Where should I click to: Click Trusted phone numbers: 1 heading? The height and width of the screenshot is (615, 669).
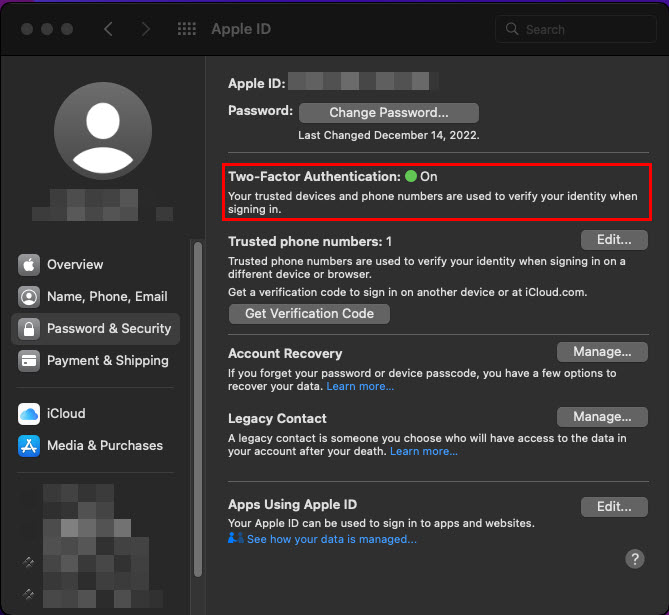310,242
